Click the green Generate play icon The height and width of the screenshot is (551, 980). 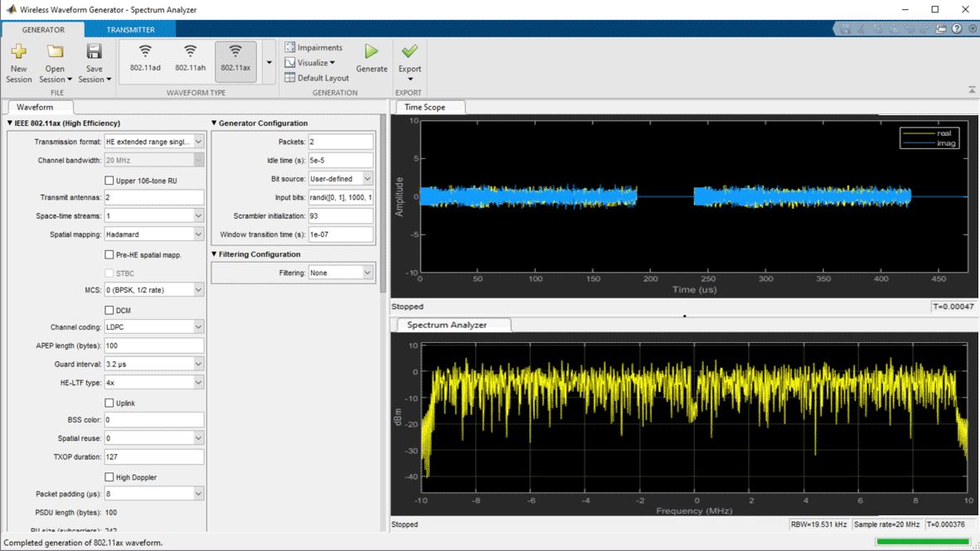point(371,53)
